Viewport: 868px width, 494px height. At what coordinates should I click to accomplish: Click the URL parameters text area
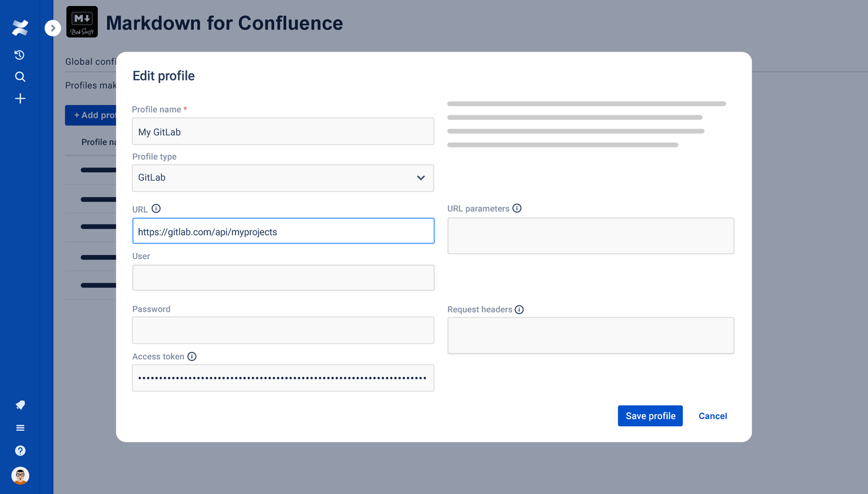(x=591, y=236)
